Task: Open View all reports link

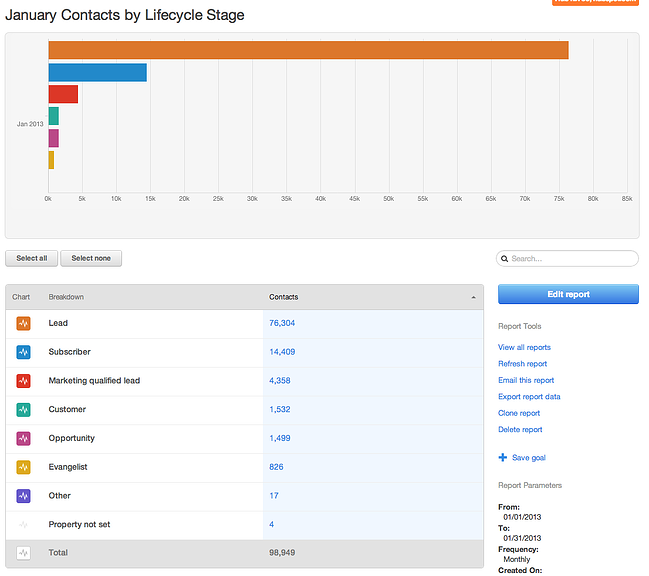Action: point(524,348)
